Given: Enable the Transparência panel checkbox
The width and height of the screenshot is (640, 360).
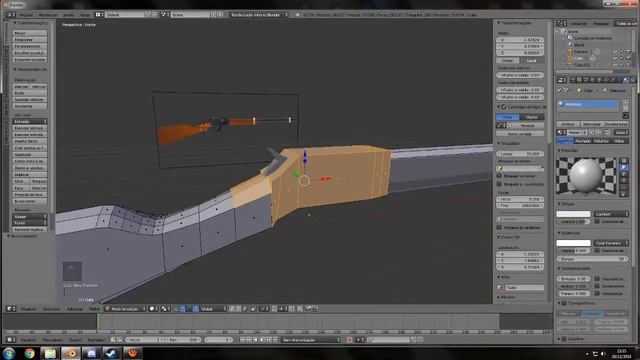Looking at the screenshot, I should [x=564, y=303].
